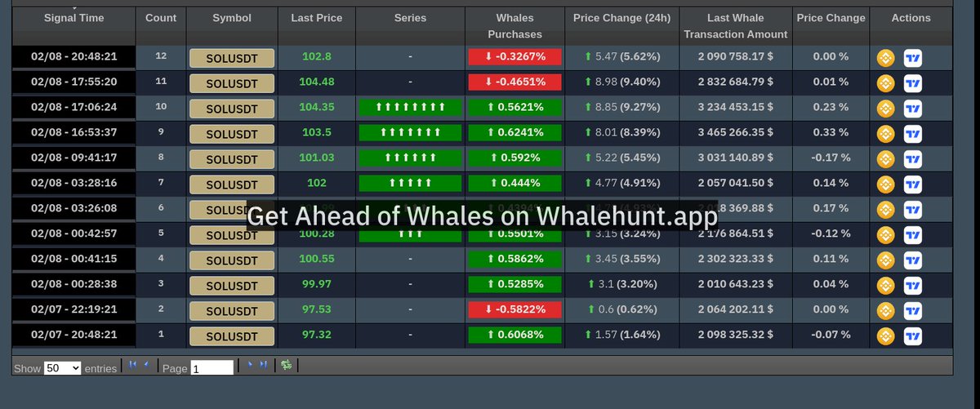Click SOLUSDT button in count 10 row
This screenshot has height=409, width=980.
click(x=232, y=109)
